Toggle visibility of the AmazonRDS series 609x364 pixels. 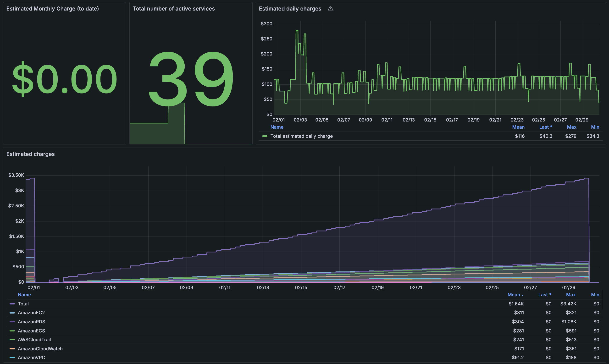31,322
